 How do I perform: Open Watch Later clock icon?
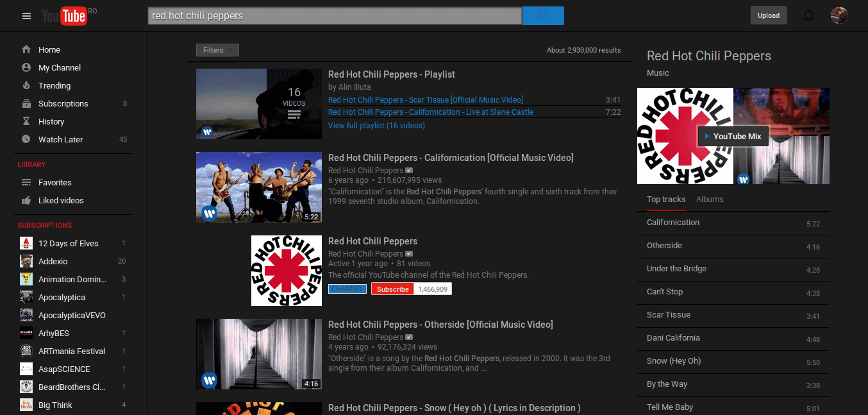click(26, 139)
